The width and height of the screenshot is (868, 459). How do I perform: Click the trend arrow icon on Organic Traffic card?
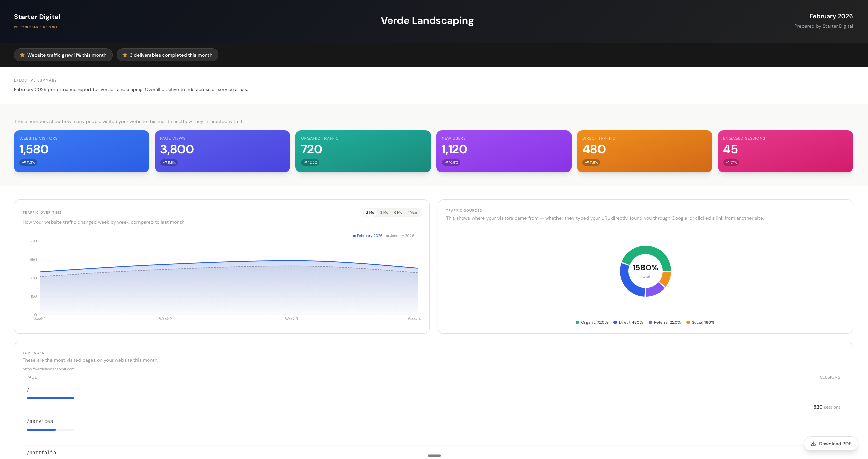(305, 163)
